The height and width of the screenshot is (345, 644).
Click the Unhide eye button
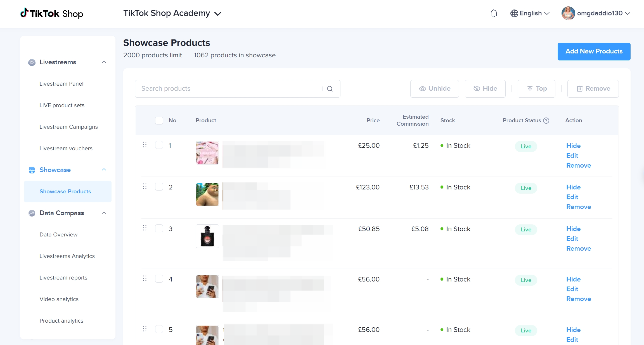pyautogui.click(x=434, y=89)
